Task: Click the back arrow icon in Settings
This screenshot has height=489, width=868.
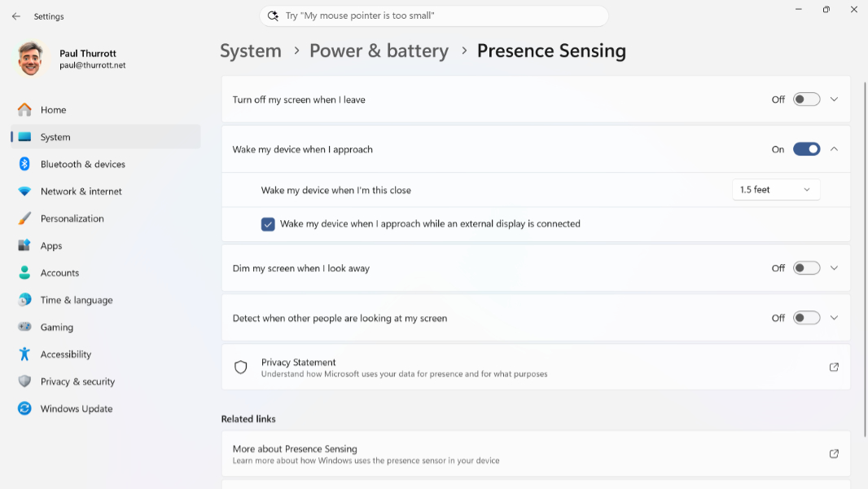Action: click(x=16, y=16)
